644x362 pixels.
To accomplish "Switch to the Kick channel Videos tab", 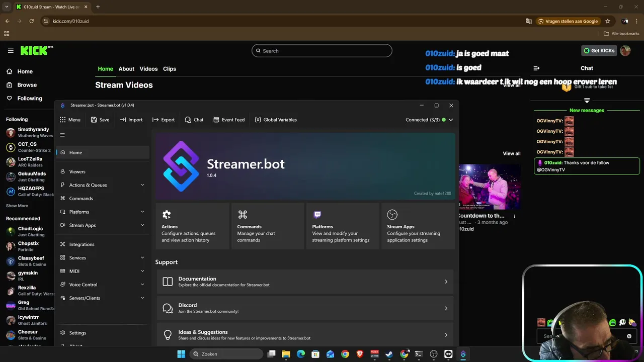I will (x=148, y=69).
